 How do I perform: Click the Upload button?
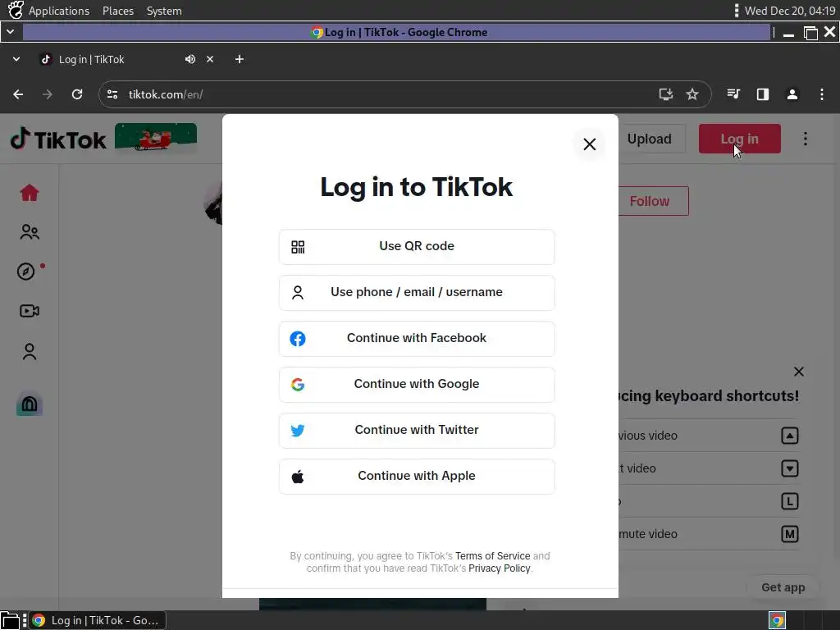tap(650, 139)
